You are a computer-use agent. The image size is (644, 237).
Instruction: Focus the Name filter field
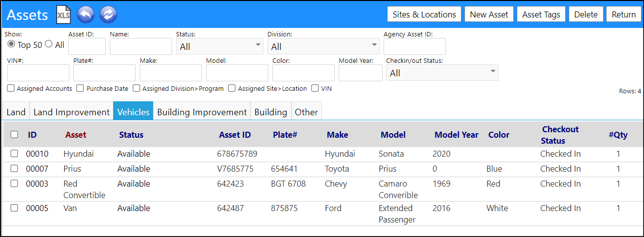click(141, 46)
